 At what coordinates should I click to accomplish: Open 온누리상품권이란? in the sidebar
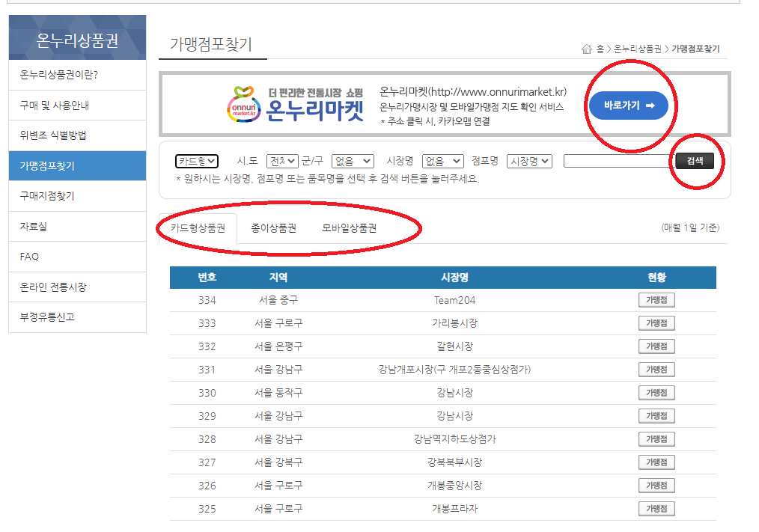77,75
